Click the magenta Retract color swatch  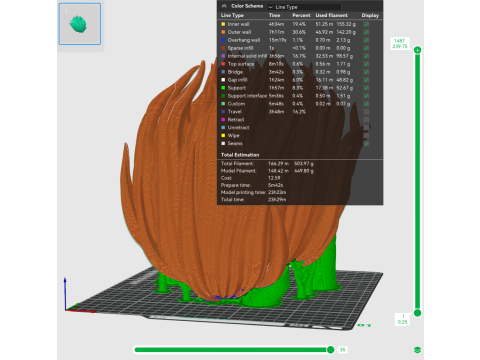pos(223,120)
